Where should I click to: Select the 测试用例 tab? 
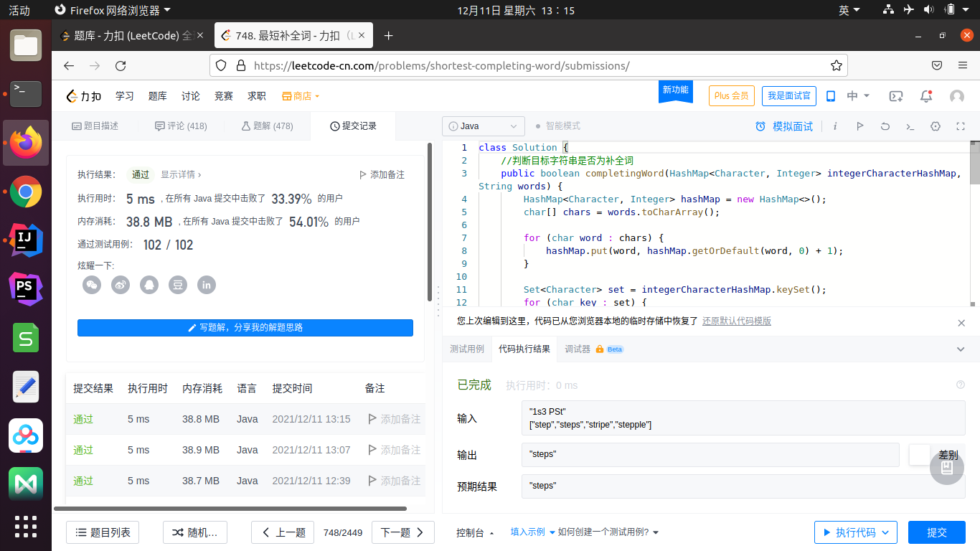tap(467, 349)
